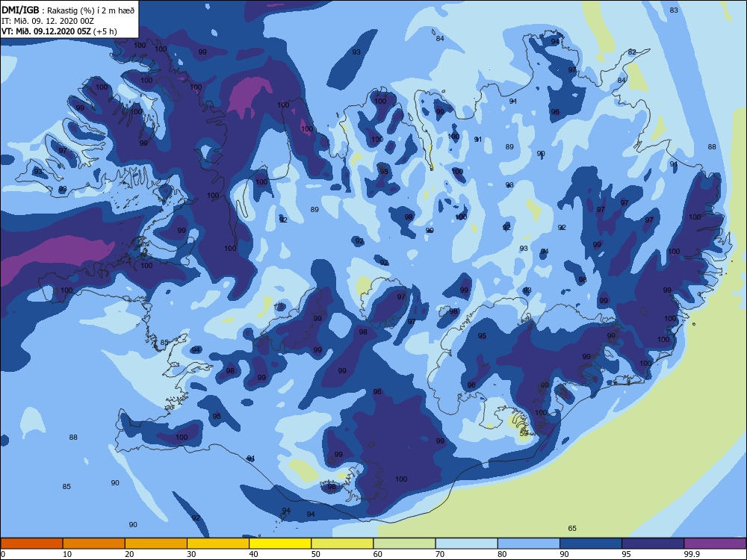Choose the dark blue 90–95 legend swatch
747x560 pixels.
[x=591, y=544]
